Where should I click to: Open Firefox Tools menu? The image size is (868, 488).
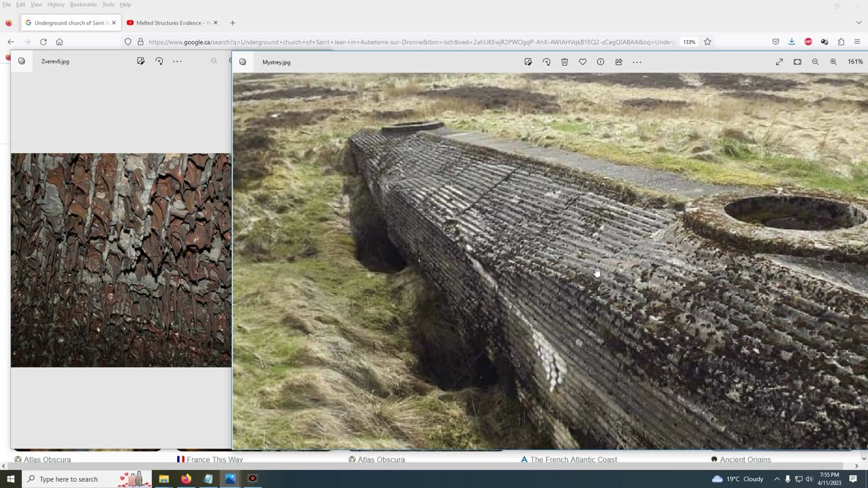[x=108, y=5]
